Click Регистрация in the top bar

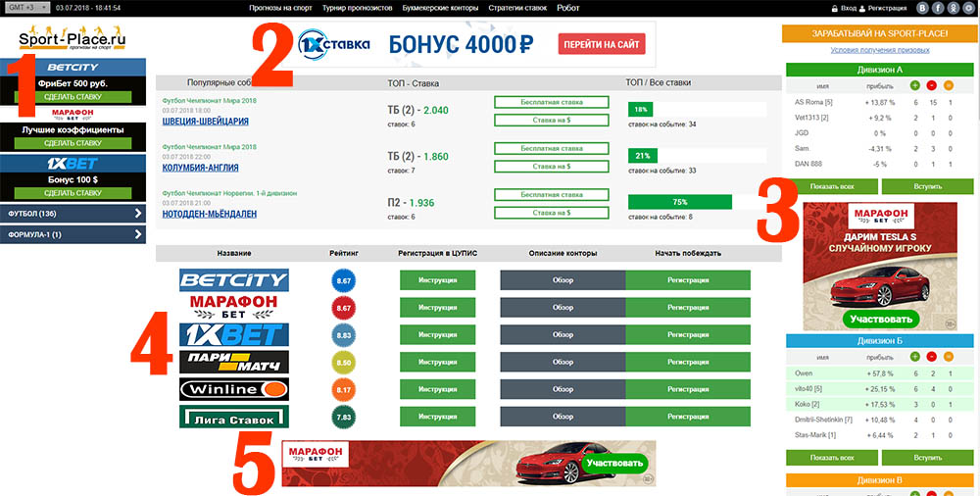(888, 8)
